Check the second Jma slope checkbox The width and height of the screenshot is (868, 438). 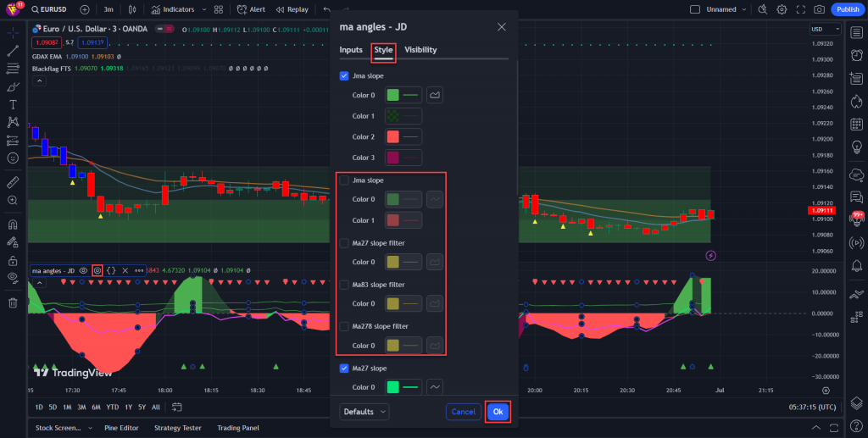[x=344, y=180]
